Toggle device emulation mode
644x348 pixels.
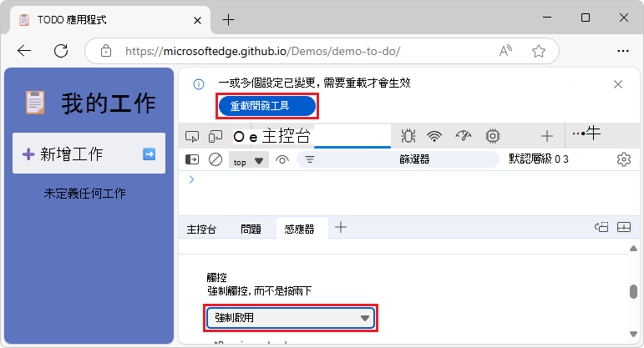[x=216, y=136]
